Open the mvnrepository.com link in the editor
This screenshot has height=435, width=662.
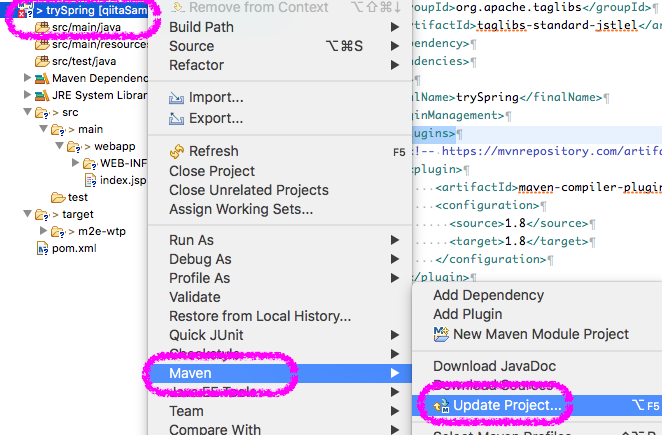point(551,151)
